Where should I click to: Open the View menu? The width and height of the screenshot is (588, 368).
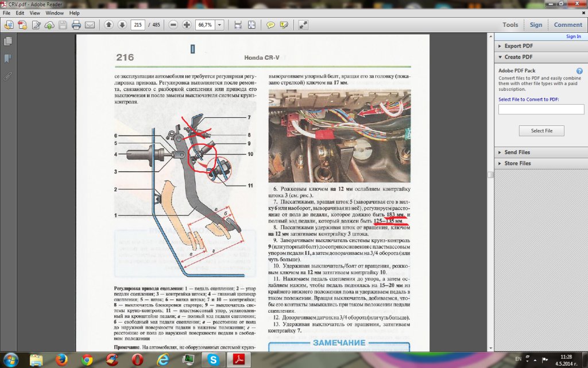(x=35, y=13)
